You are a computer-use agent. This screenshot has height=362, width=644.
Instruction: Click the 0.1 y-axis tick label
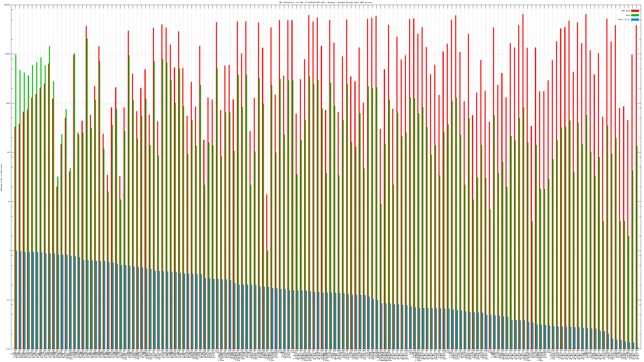pos(8,300)
